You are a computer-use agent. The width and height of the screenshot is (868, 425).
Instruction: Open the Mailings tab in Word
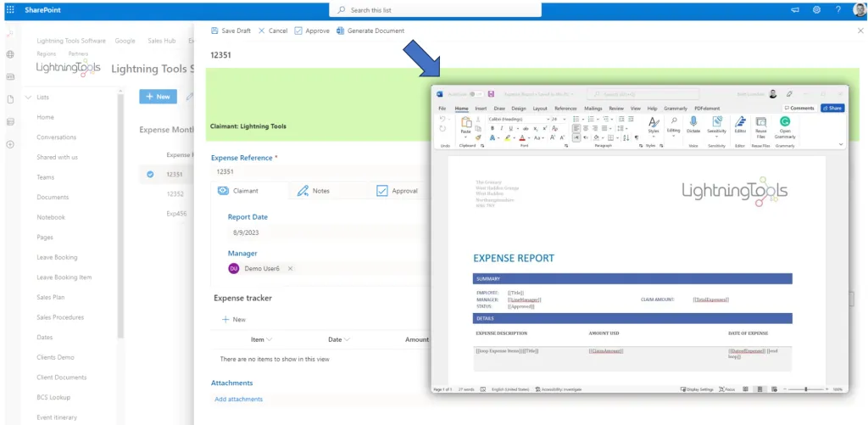[x=593, y=109]
